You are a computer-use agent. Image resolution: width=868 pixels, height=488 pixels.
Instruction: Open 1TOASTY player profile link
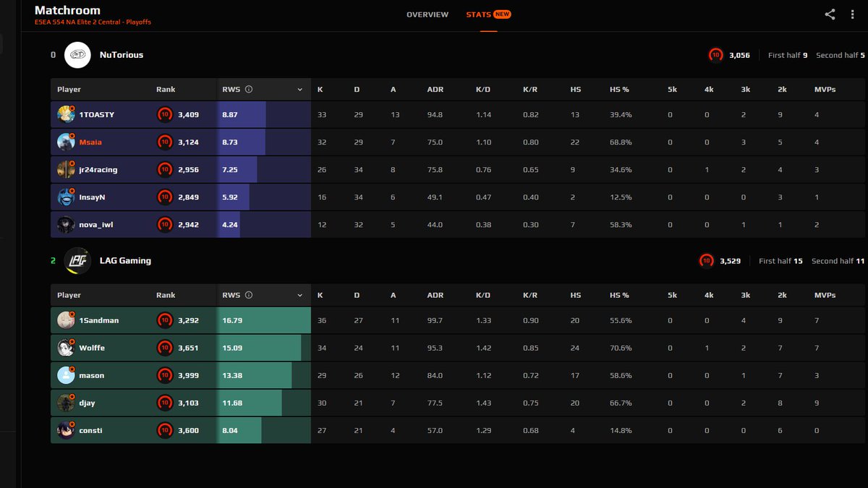(x=97, y=115)
